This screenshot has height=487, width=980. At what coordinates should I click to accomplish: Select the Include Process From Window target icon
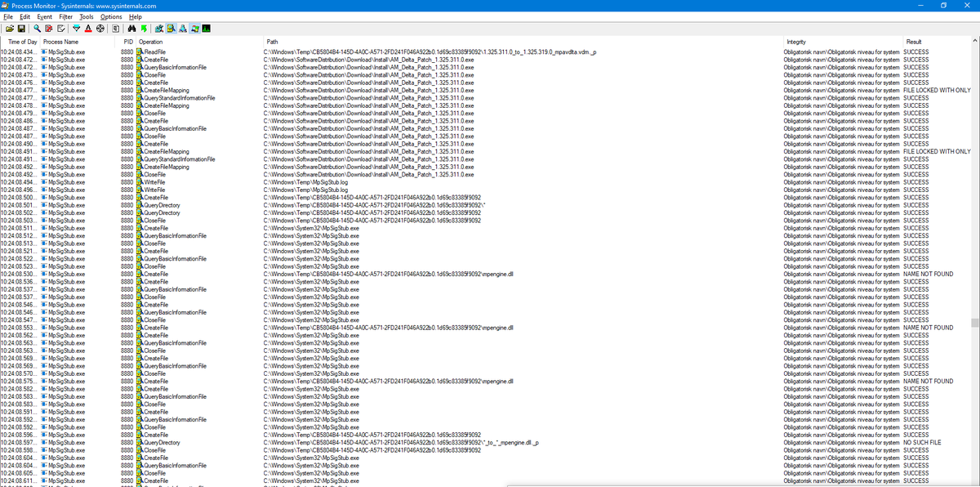tap(100, 29)
